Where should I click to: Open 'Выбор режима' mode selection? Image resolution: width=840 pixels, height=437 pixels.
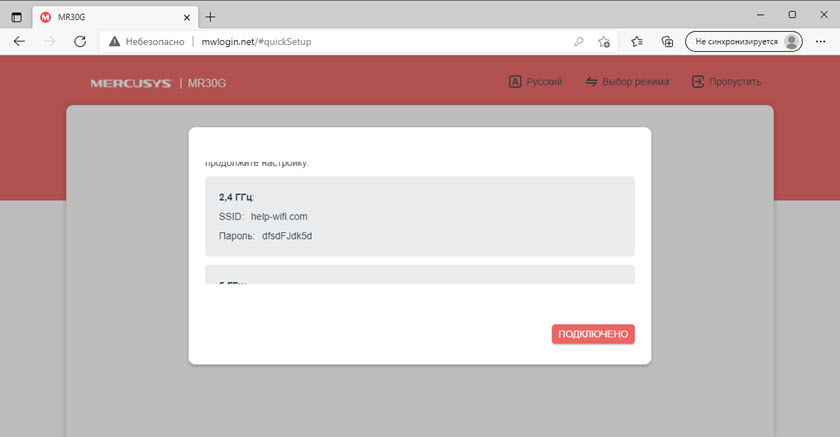(627, 82)
